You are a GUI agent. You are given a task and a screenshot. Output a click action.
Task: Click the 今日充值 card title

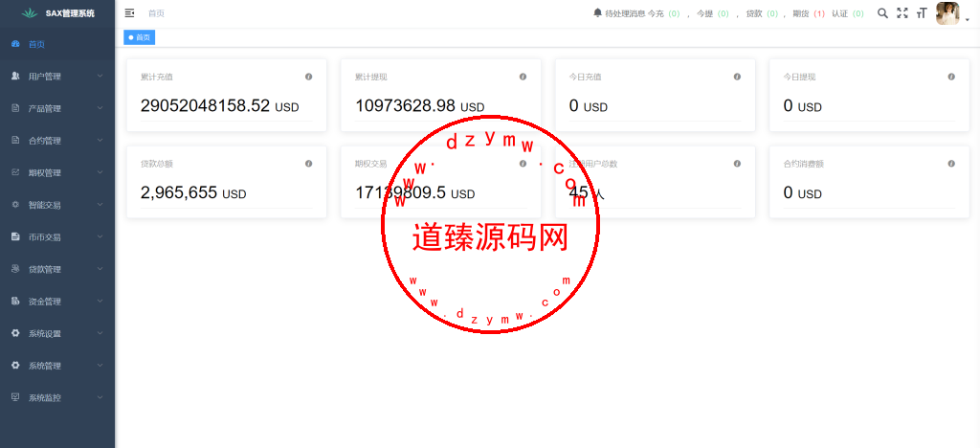[x=585, y=78]
